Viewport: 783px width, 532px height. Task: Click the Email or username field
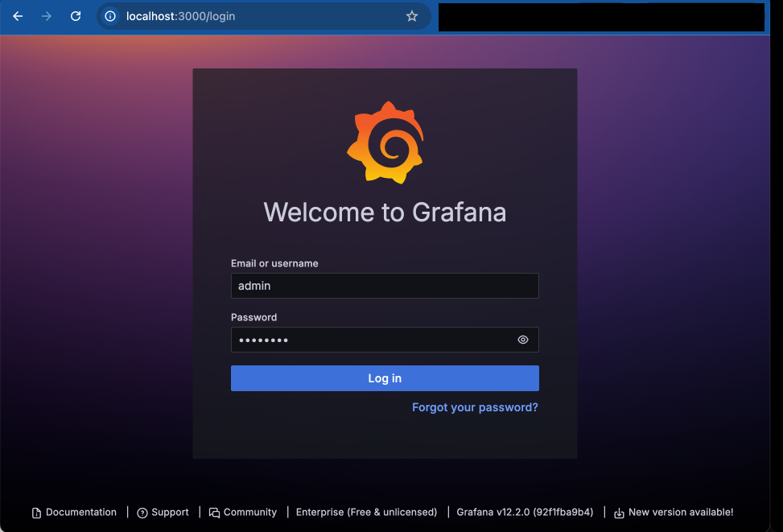click(385, 286)
